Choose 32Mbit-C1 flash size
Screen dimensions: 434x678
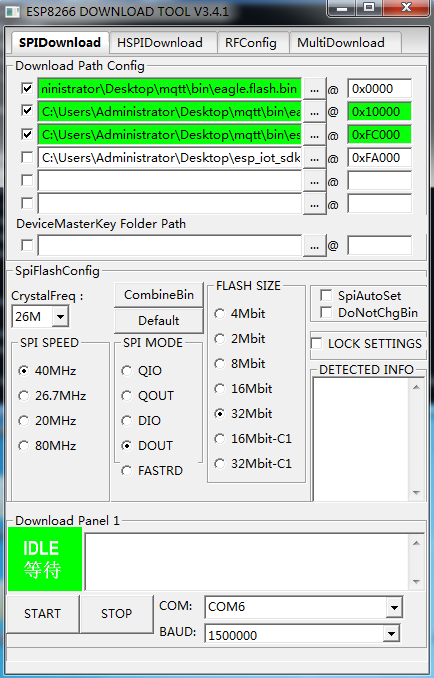253,464
